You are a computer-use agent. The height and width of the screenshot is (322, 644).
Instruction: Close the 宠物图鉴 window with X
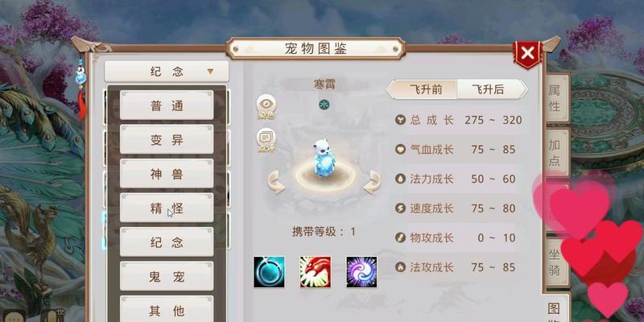pos(527,53)
